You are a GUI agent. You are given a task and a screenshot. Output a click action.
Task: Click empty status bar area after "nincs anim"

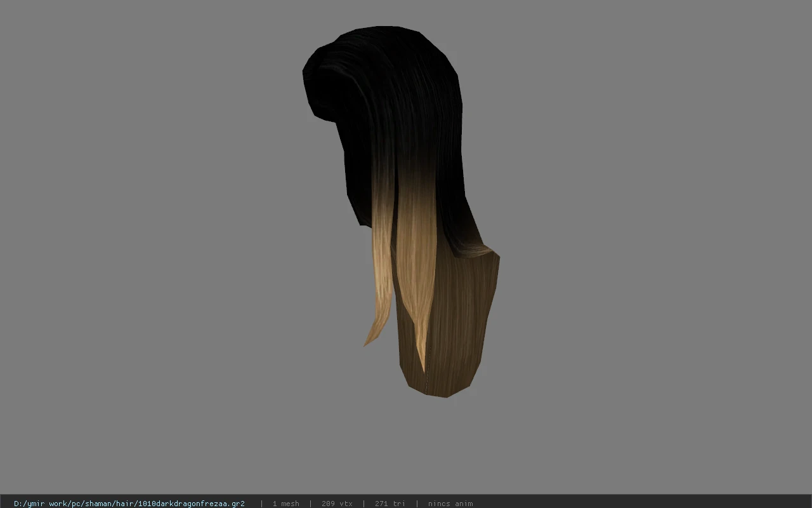pos(641,504)
